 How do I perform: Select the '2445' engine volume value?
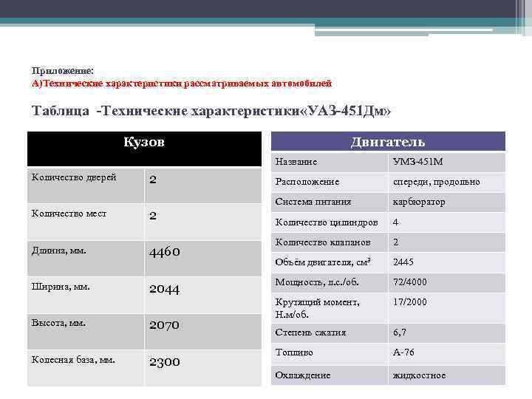[403, 262]
